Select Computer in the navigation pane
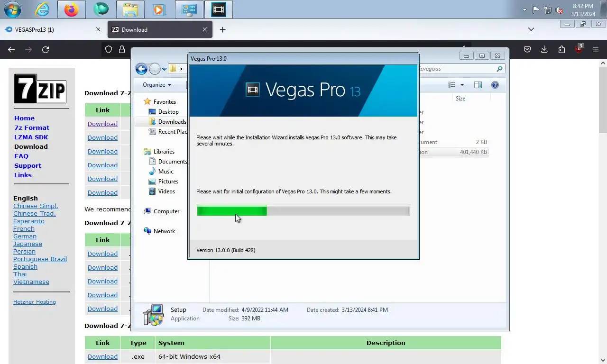The image size is (607, 364). (x=166, y=211)
